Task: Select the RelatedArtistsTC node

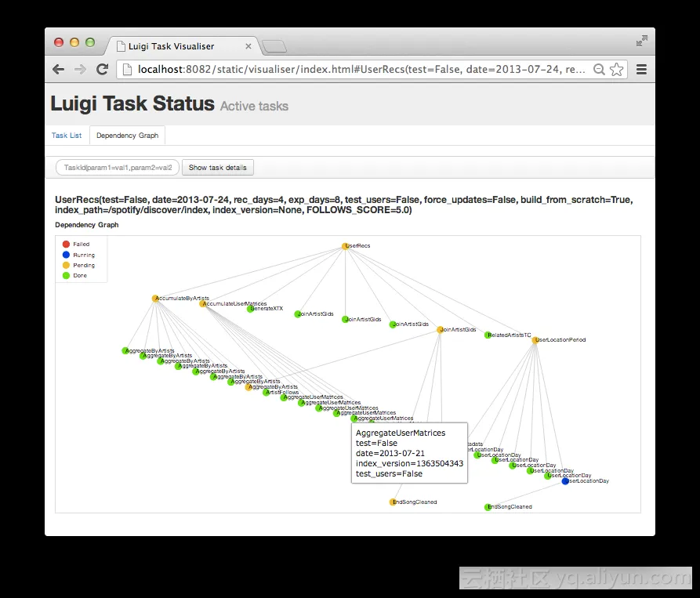Action: click(x=486, y=335)
